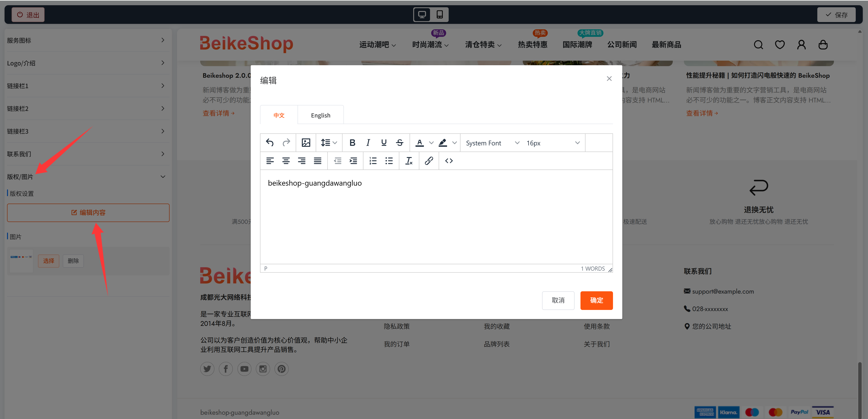Screen dimensions: 868x419
Task: Click the undo icon in the editor toolbar
Action: pyautogui.click(x=270, y=142)
